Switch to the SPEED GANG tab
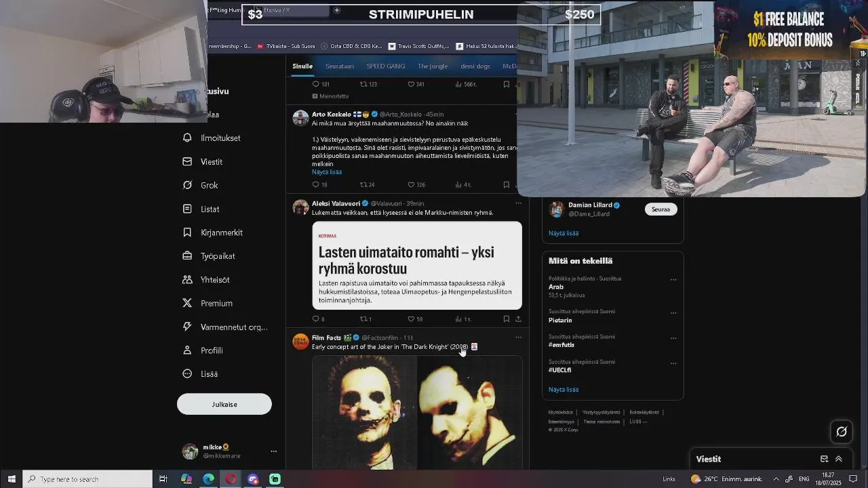Viewport: 868px width, 488px height. [386, 66]
